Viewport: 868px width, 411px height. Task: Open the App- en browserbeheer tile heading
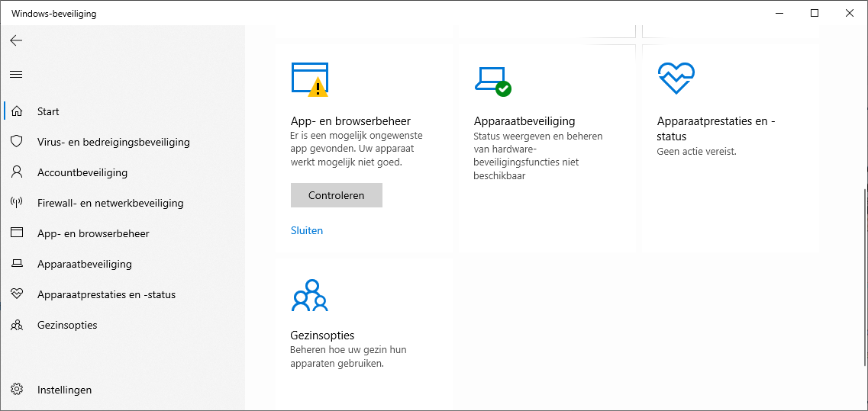point(350,120)
